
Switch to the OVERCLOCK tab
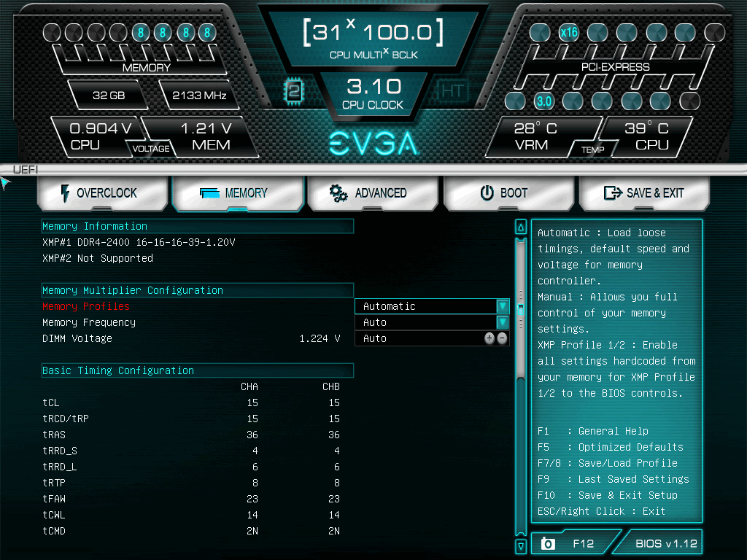pyautogui.click(x=102, y=193)
